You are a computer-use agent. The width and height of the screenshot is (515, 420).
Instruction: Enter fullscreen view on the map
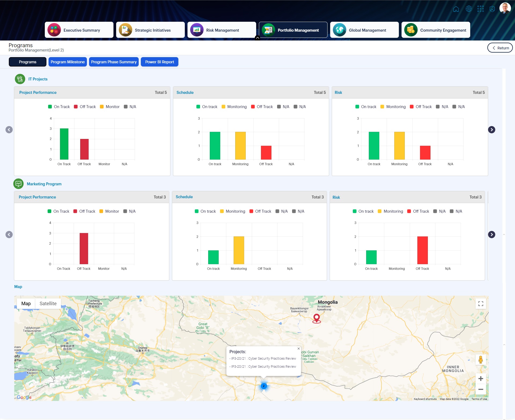click(x=481, y=304)
